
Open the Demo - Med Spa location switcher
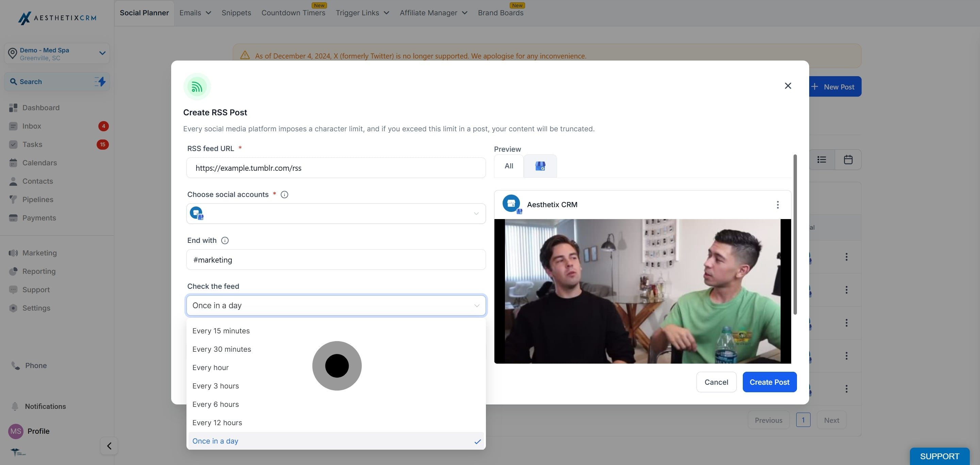tap(57, 54)
